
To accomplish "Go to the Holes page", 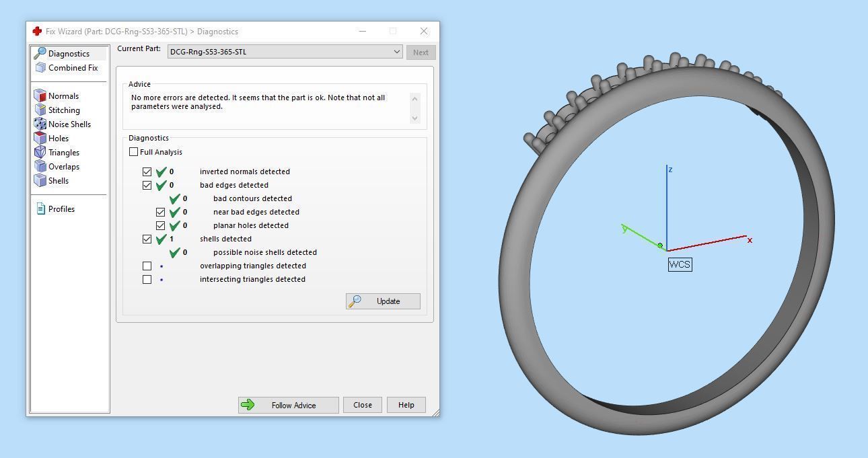I will click(x=59, y=139).
